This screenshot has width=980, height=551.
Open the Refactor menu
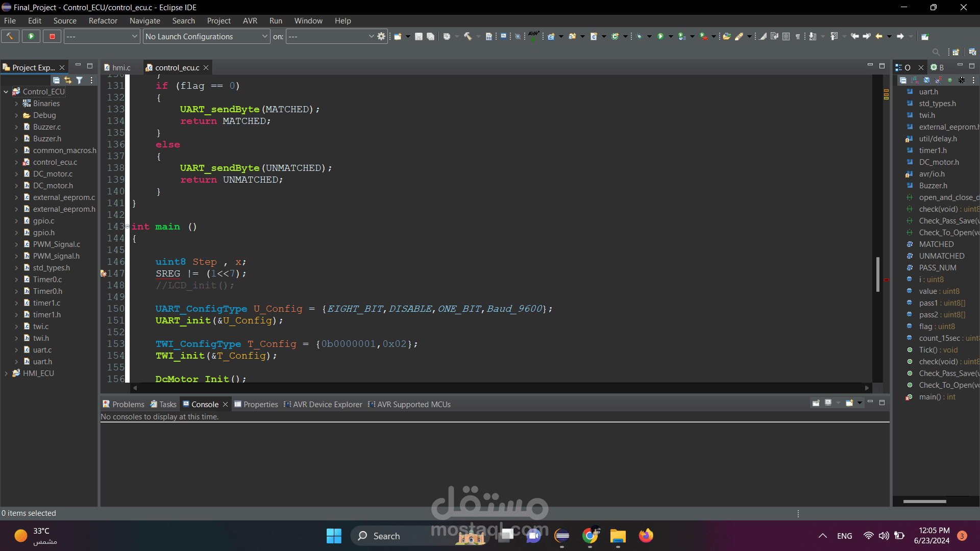pyautogui.click(x=103, y=21)
